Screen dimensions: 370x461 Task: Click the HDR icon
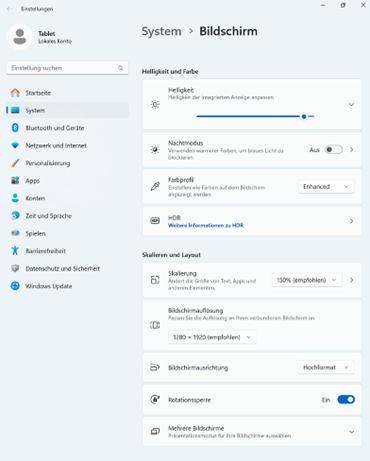(155, 221)
